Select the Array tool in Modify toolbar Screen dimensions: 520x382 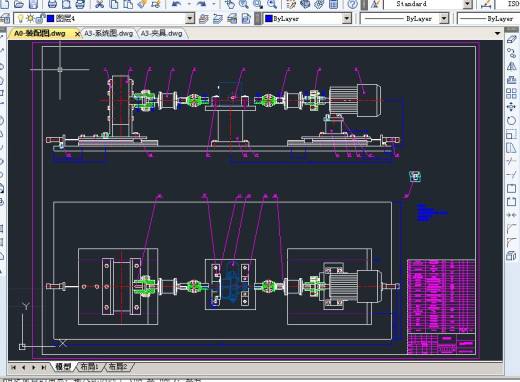click(511, 93)
